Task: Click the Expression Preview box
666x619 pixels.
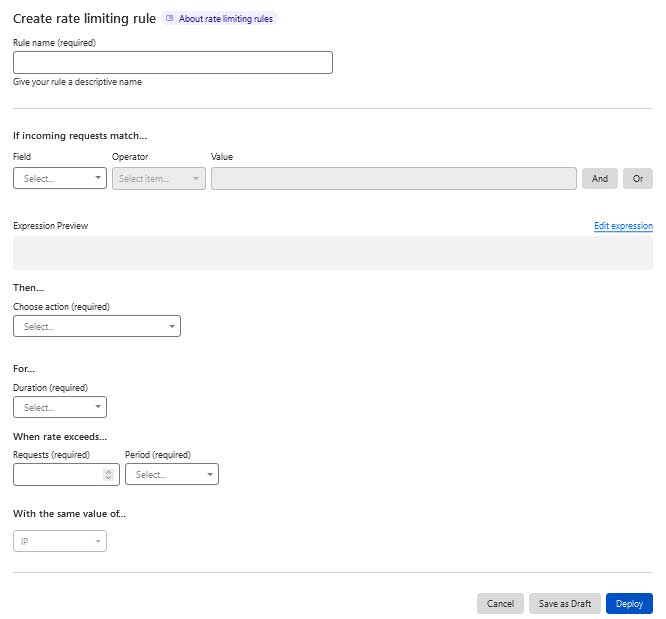Action: [333, 253]
